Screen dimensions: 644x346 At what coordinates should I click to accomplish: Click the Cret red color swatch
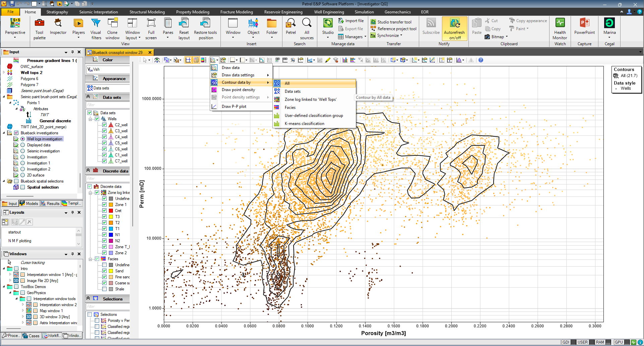pyautogui.click(x=111, y=211)
